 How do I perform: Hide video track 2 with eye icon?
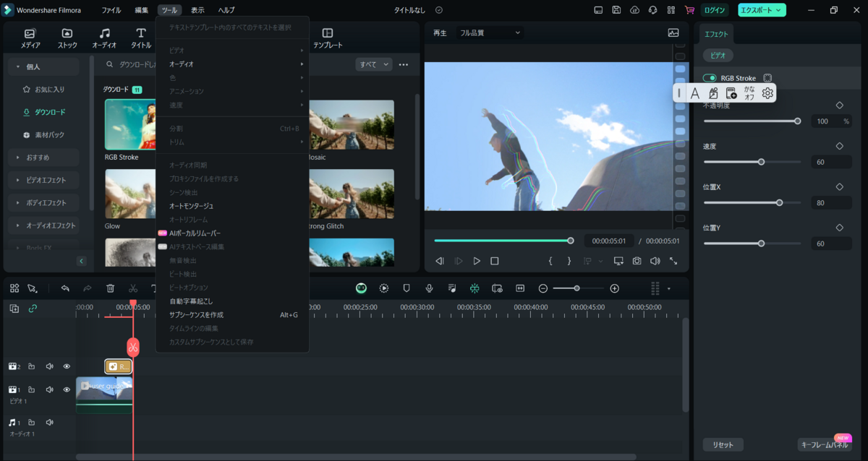(x=67, y=366)
